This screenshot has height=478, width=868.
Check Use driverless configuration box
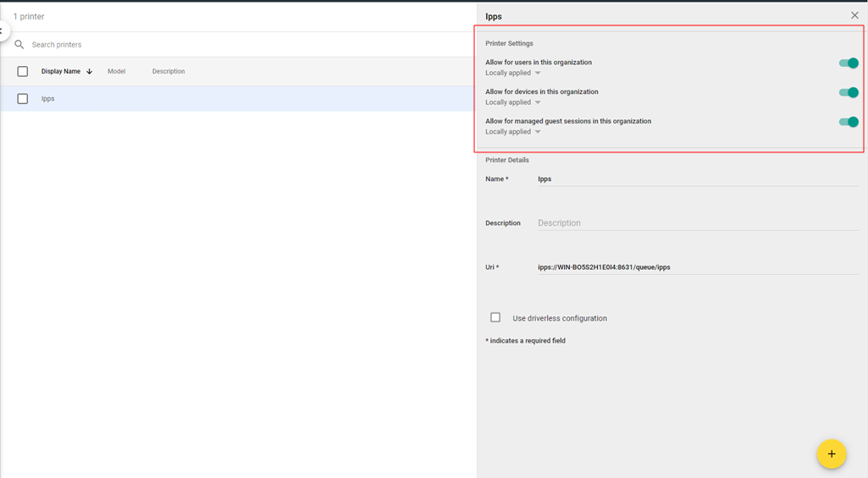495,318
